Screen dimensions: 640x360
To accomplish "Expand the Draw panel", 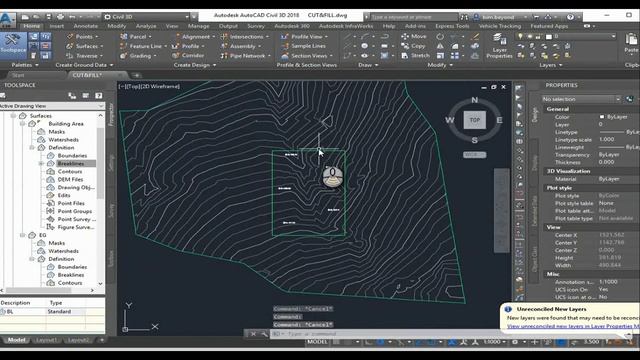I will point(369,65).
